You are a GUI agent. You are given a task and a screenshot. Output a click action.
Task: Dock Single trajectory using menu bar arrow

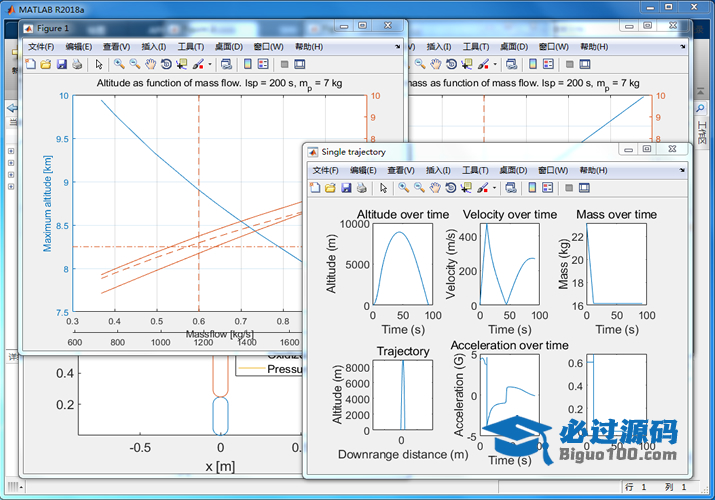[x=682, y=170]
